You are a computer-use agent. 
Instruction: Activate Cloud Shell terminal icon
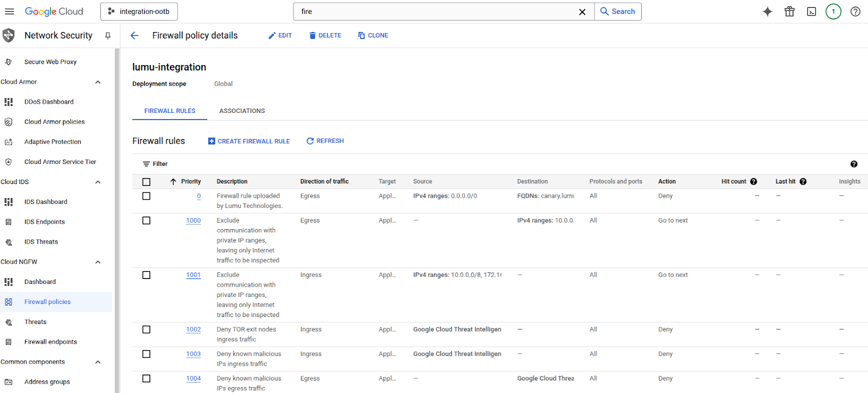812,11
